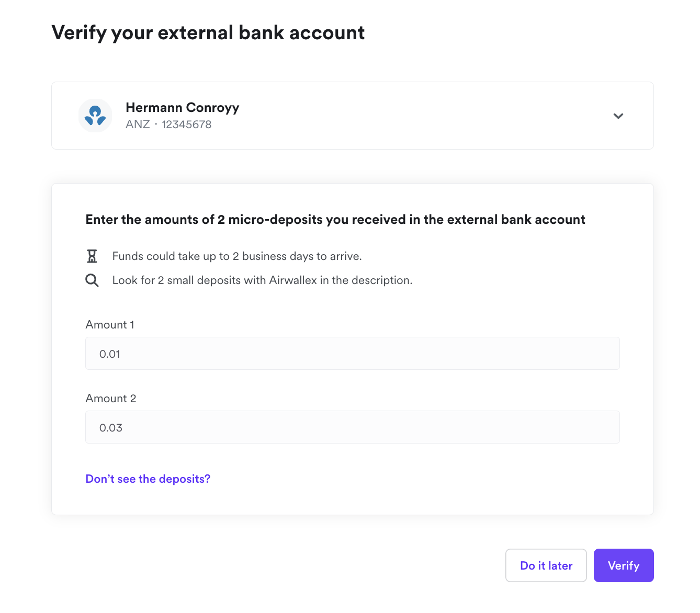Click the micro-deposits instruction heading
Image resolution: width=700 pixels, height=613 pixels.
[335, 219]
